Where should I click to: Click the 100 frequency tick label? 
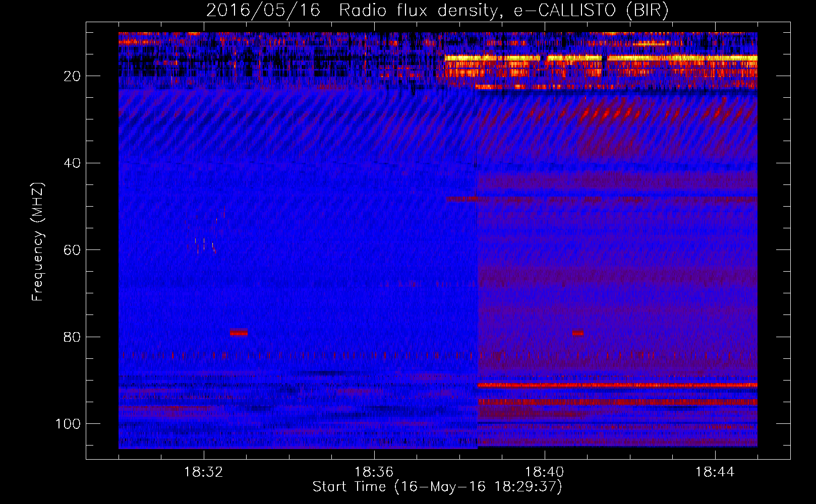point(68,424)
